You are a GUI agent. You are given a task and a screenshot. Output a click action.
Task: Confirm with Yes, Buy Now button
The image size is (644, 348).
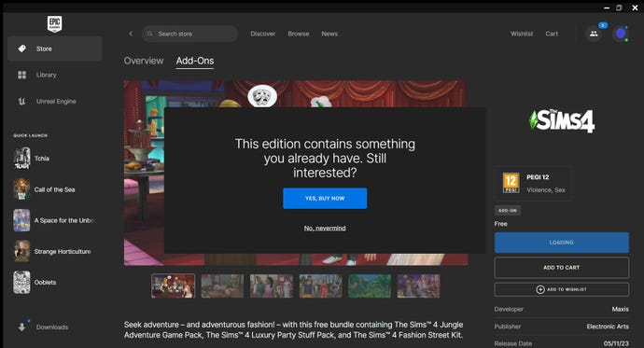pos(325,198)
